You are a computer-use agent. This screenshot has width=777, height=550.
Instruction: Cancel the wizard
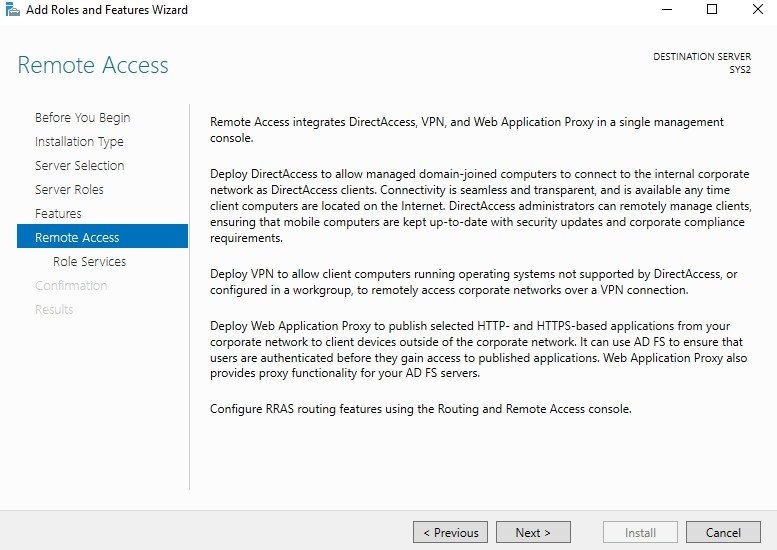coord(723,532)
